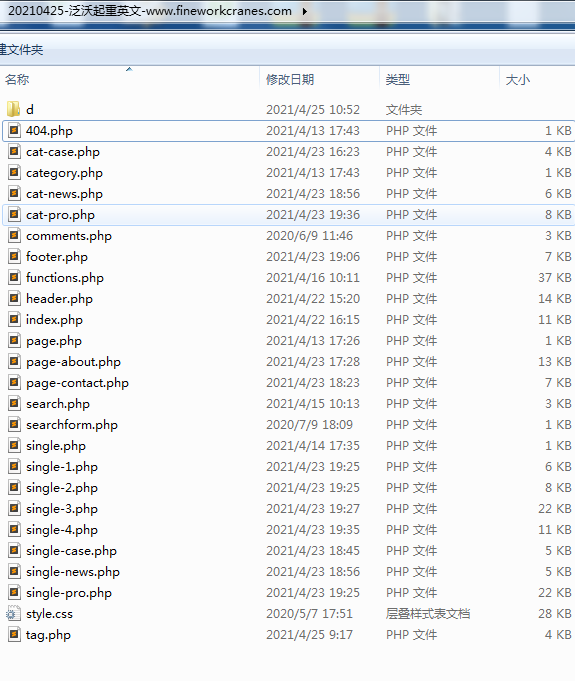The image size is (575, 681).
Task: Select the 'd' folder icon
Action: click(x=14, y=109)
